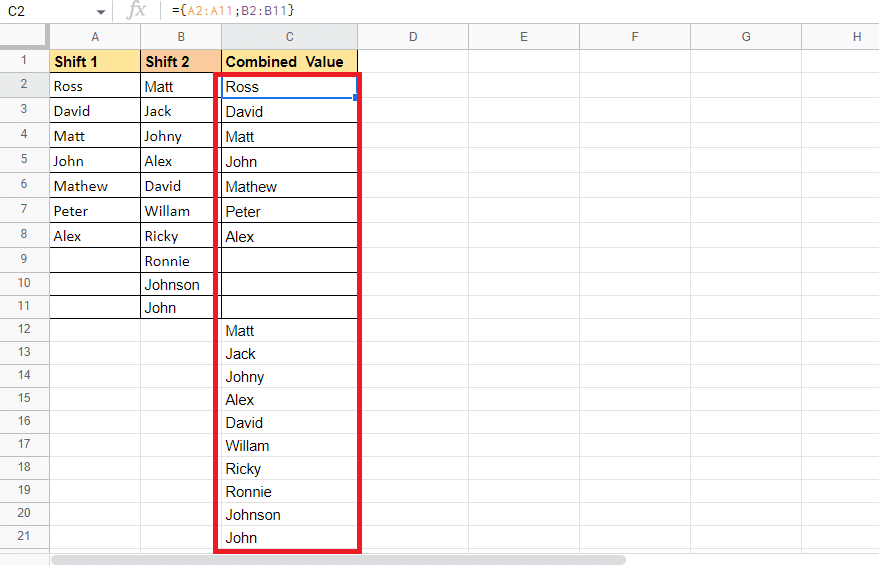Click the Shift 2 header cell

click(180, 62)
